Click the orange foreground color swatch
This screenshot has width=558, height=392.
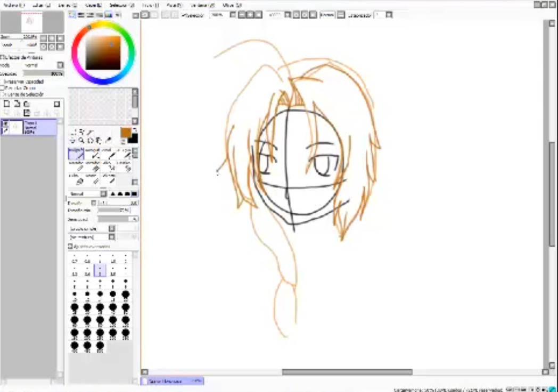pos(125,132)
